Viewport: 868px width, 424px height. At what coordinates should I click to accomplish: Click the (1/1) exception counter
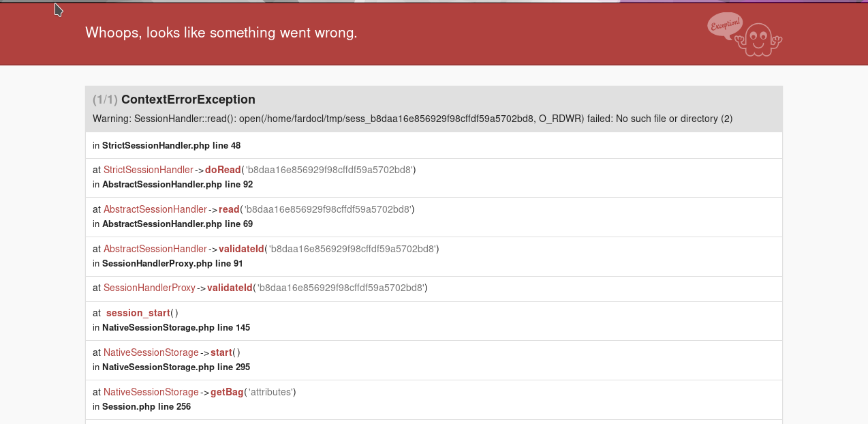[105, 100]
